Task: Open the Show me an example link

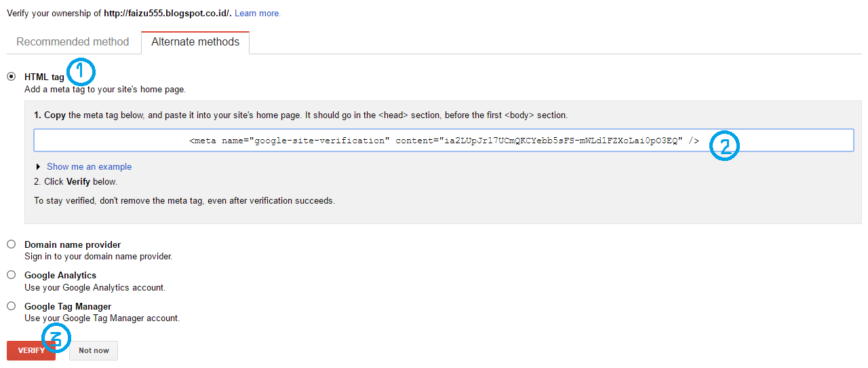Action: click(89, 167)
